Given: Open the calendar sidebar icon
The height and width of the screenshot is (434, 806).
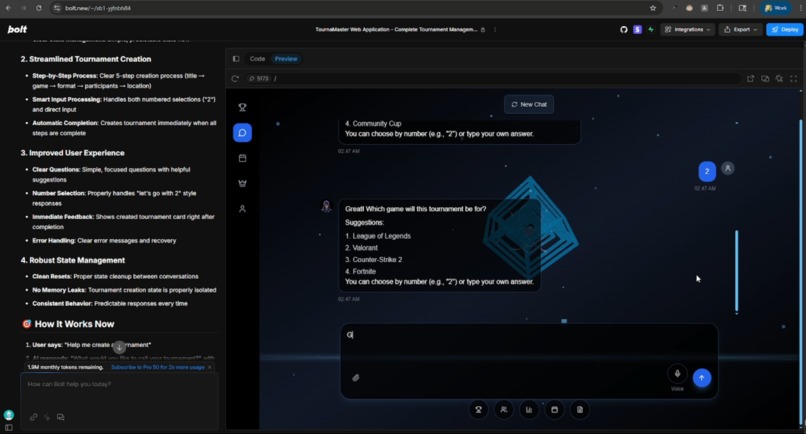Looking at the screenshot, I should point(242,158).
